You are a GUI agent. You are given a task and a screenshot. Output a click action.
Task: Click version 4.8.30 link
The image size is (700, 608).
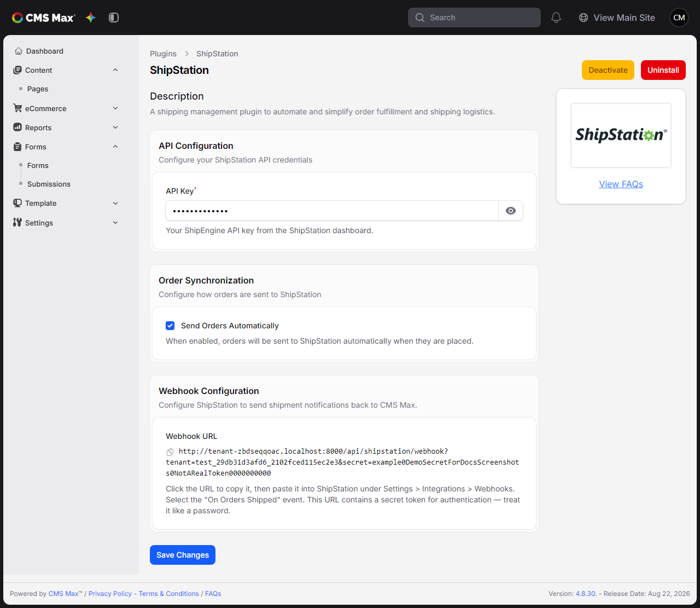(x=586, y=594)
